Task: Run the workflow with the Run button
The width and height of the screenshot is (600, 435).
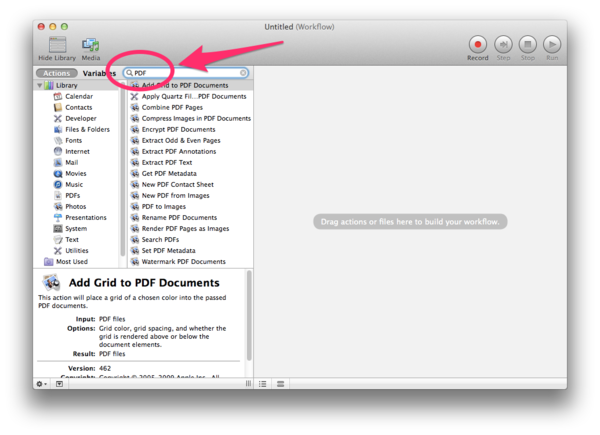Action: tap(552, 44)
